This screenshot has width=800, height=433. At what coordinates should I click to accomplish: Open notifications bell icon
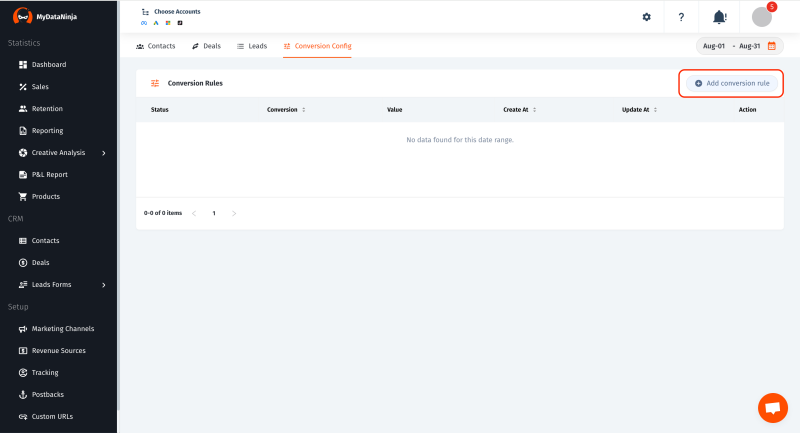(x=719, y=17)
